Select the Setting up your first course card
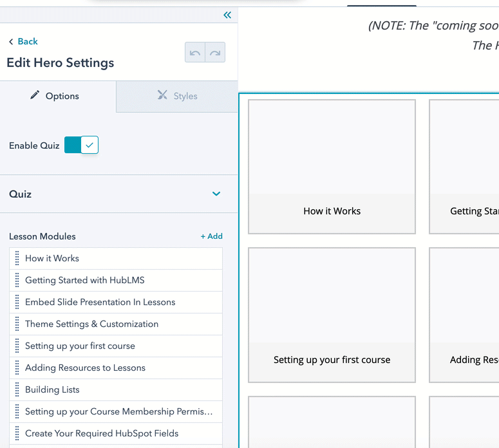 click(332, 315)
